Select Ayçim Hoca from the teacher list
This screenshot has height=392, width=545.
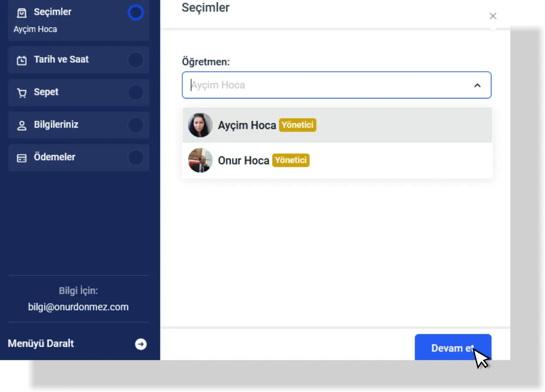tap(247, 125)
